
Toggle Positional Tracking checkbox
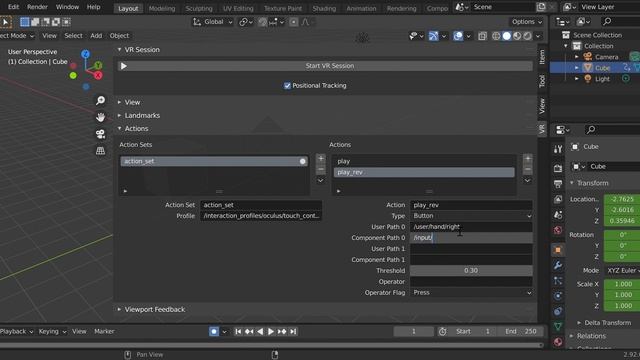click(x=287, y=86)
